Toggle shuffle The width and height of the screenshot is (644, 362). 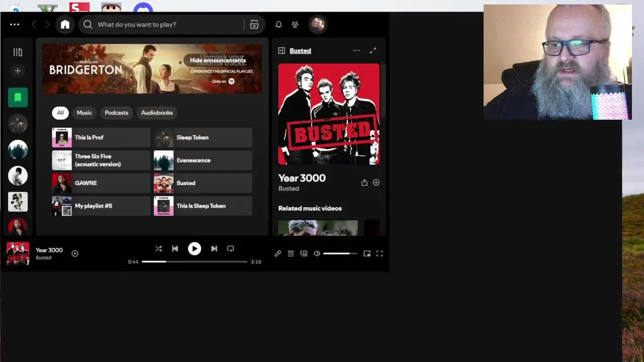(x=158, y=248)
